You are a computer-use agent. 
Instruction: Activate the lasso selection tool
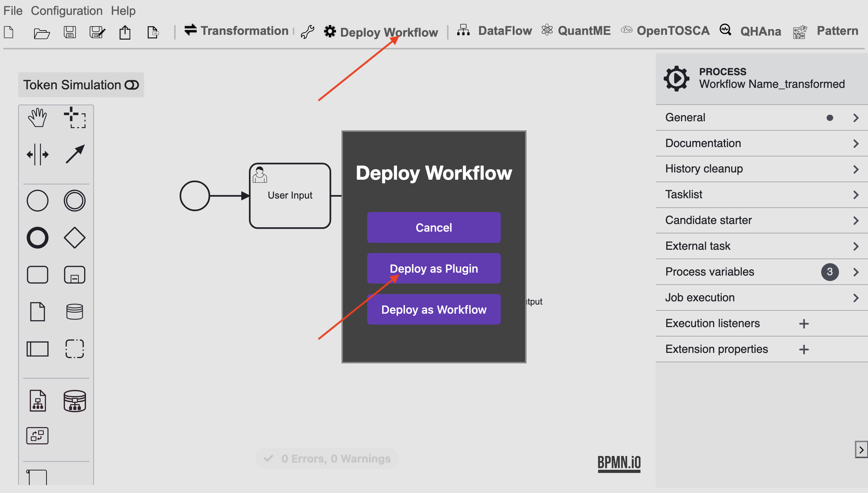coord(75,118)
